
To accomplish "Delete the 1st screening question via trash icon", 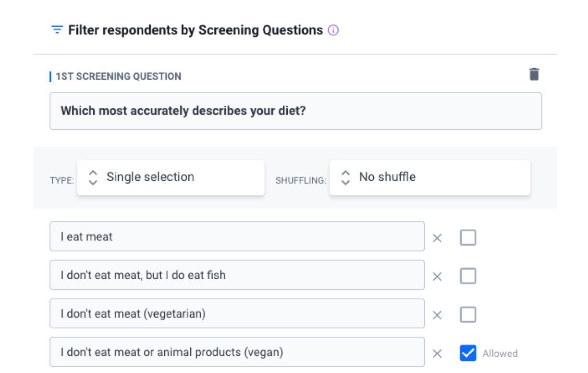I will (x=534, y=75).
